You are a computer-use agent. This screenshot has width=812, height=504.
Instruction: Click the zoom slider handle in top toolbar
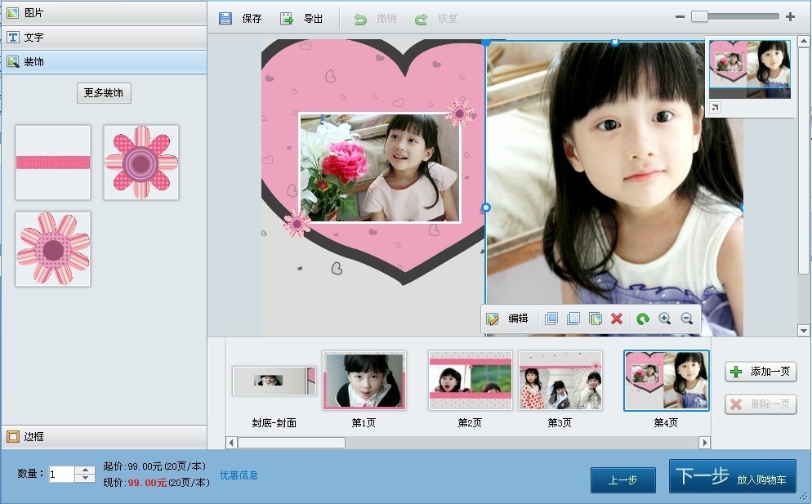click(x=698, y=16)
